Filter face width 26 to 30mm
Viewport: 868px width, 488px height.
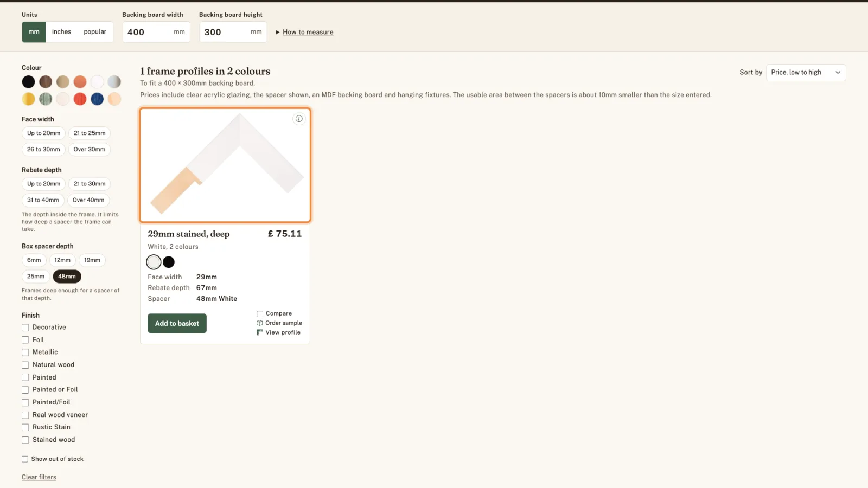coord(43,150)
